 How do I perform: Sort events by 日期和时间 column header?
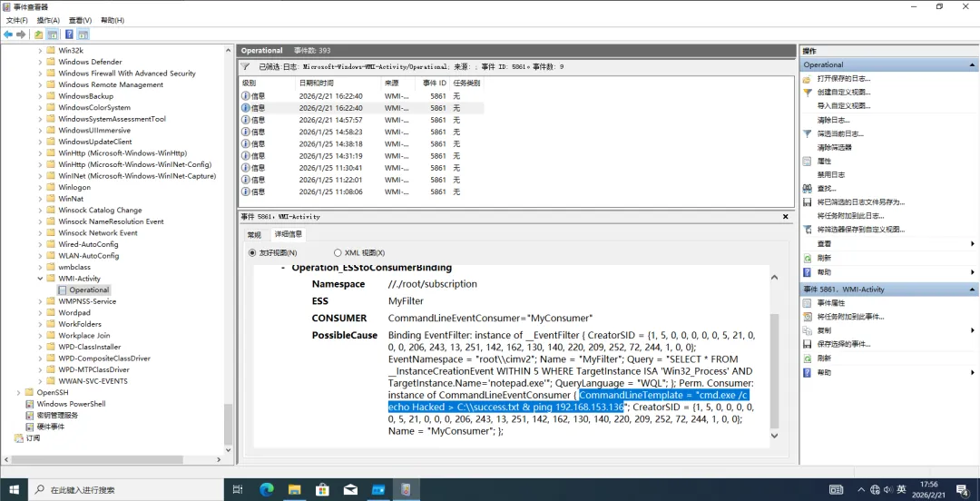338,83
